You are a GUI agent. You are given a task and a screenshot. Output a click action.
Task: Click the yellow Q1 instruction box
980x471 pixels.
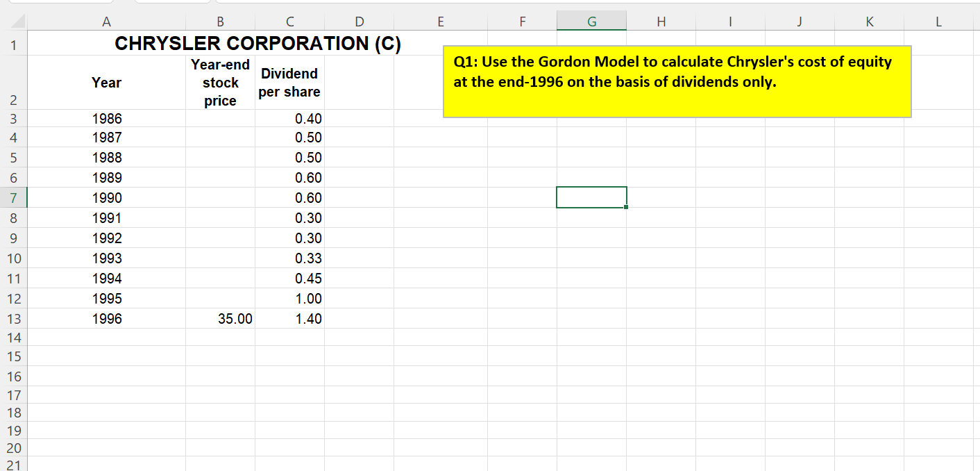point(677,80)
